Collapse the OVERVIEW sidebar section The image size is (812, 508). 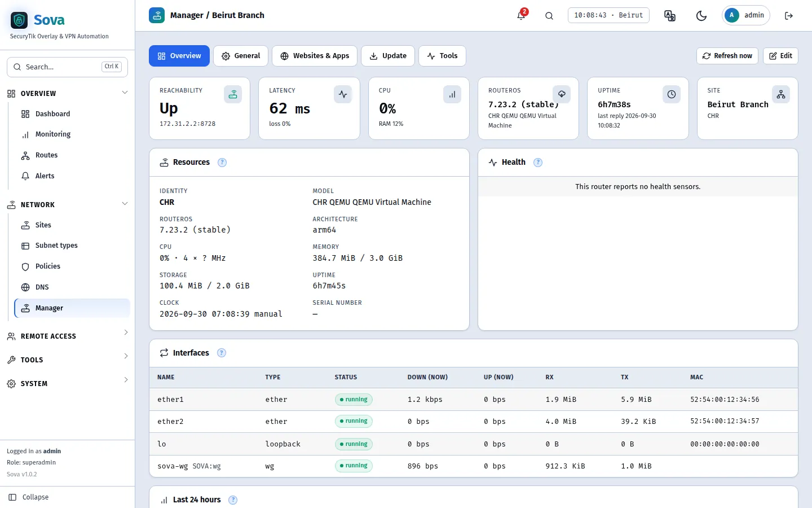pos(68,93)
